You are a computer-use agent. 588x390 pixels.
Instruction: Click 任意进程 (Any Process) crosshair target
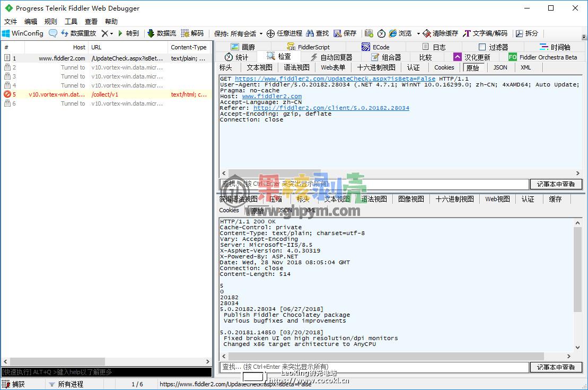click(x=284, y=33)
